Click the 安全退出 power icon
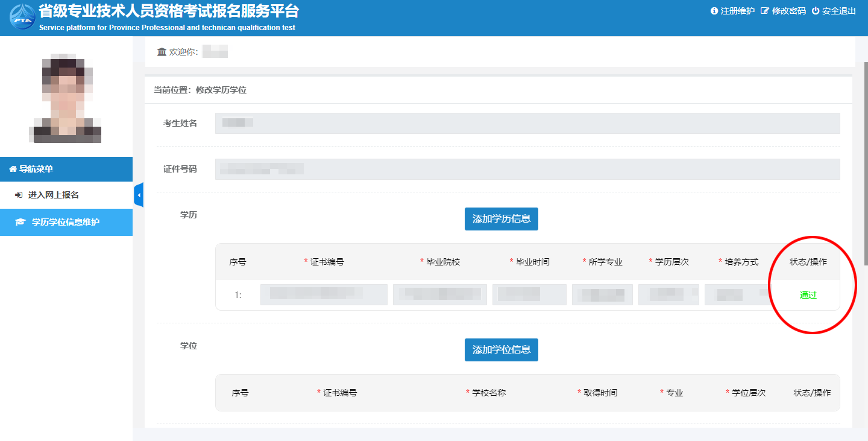This screenshot has height=441, width=868. [816, 11]
